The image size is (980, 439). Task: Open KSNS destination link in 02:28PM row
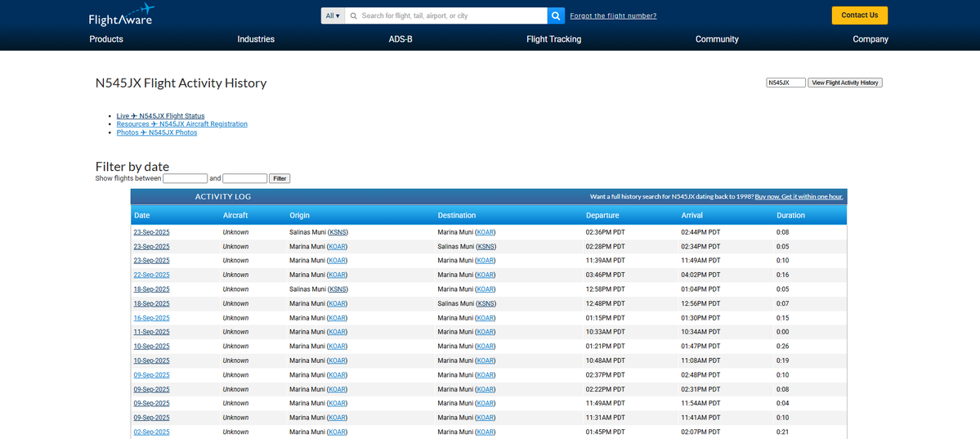tap(486, 246)
